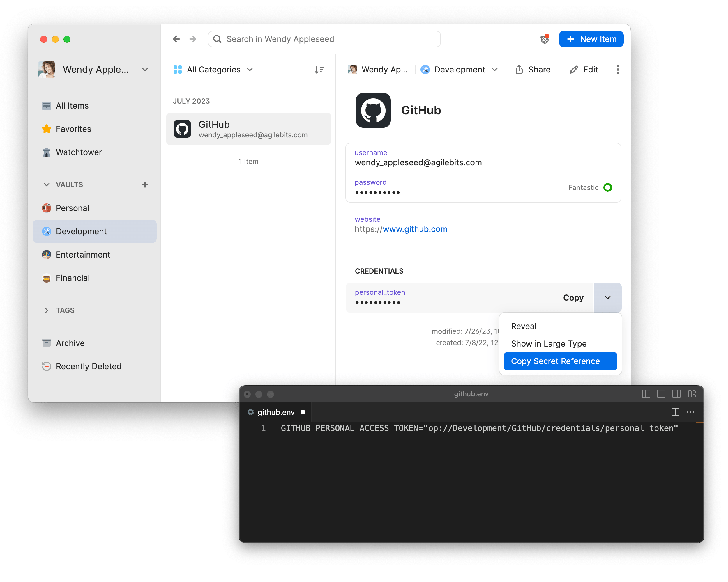
Task: Click the CREDENTIALS section heading
Action: click(x=379, y=271)
